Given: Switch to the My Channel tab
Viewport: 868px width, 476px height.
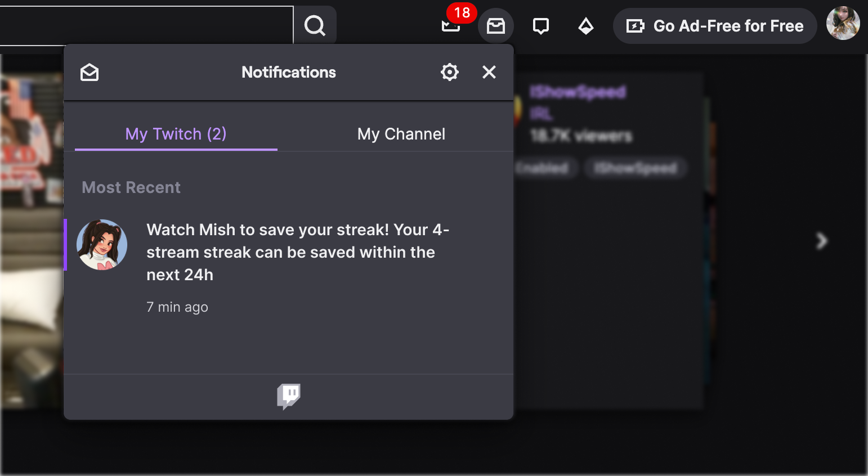Looking at the screenshot, I should click(x=401, y=134).
